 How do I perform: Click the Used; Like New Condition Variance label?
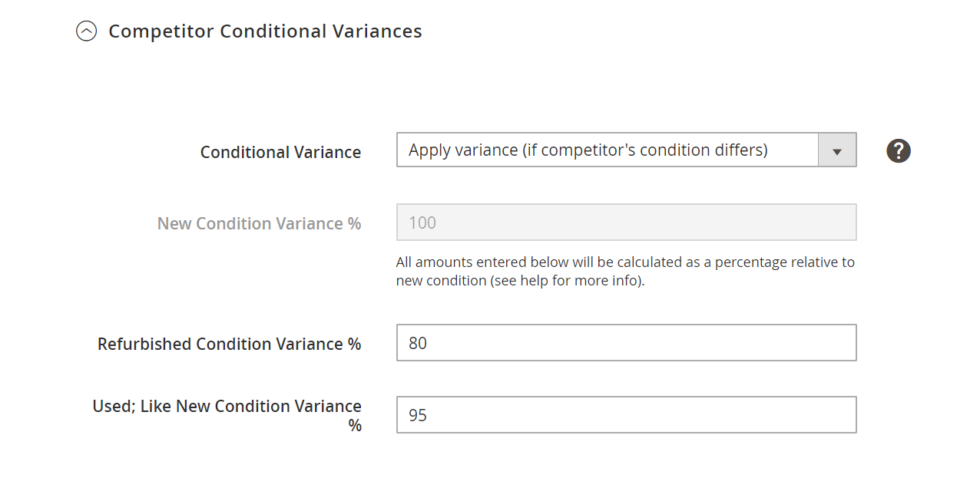(x=227, y=415)
